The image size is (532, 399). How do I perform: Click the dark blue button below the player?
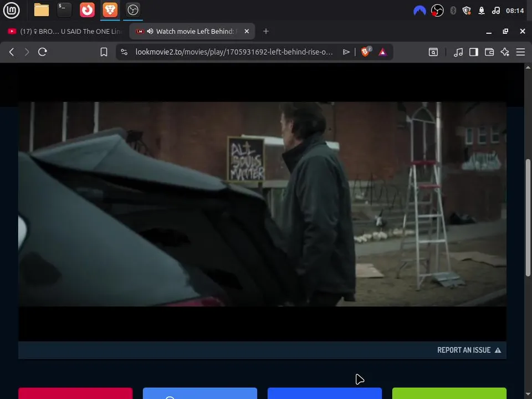(325, 393)
